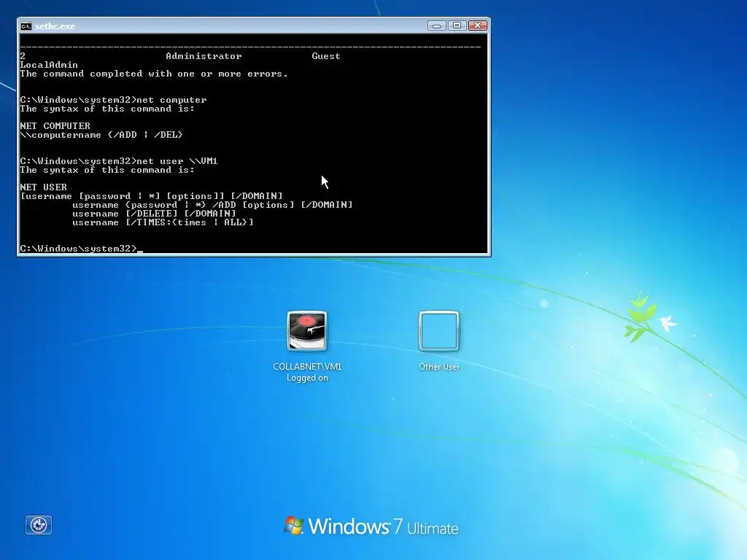Viewport: 747px width, 560px height.
Task: Click the 'username [/DELETE] [/DOMAIN]' line
Action: click(154, 214)
